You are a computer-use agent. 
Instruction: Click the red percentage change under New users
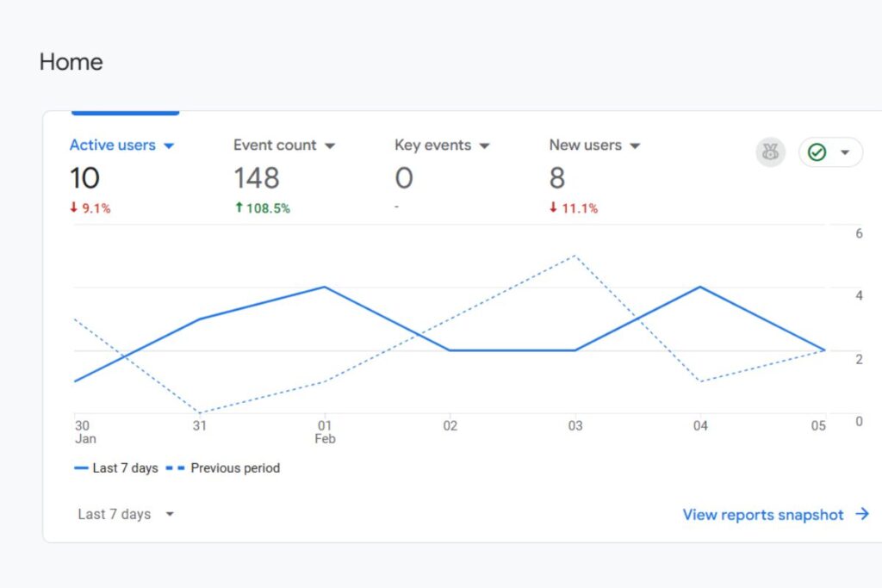click(575, 207)
